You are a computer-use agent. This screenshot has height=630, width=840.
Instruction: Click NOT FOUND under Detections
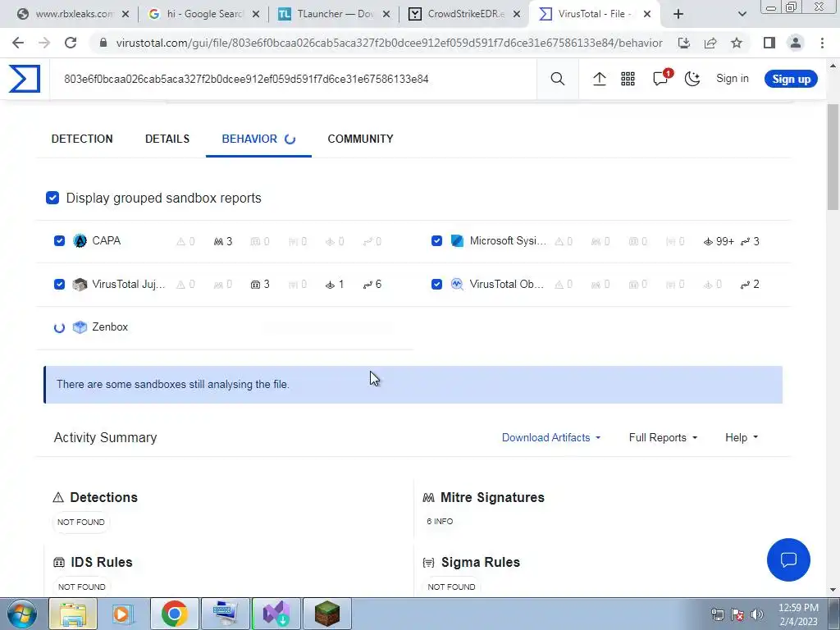point(81,523)
